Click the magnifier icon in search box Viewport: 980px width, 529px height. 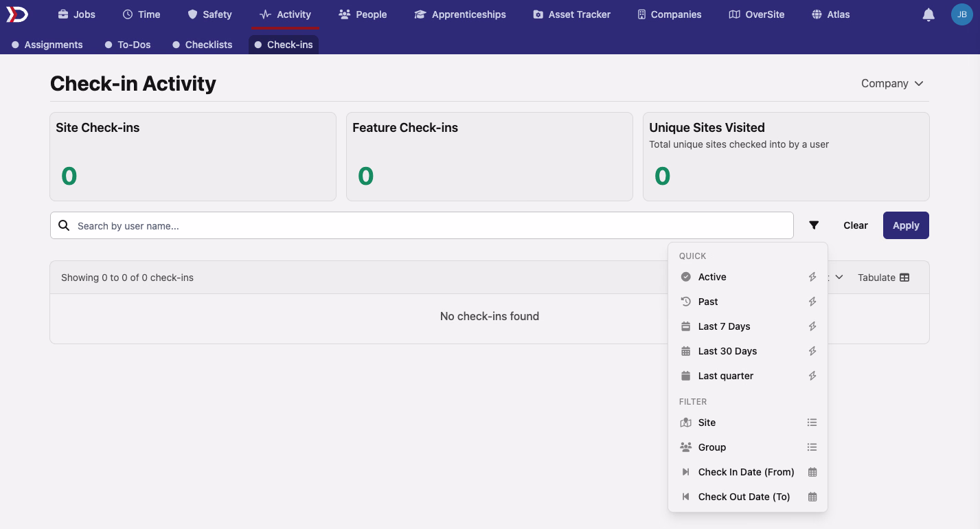(x=64, y=225)
